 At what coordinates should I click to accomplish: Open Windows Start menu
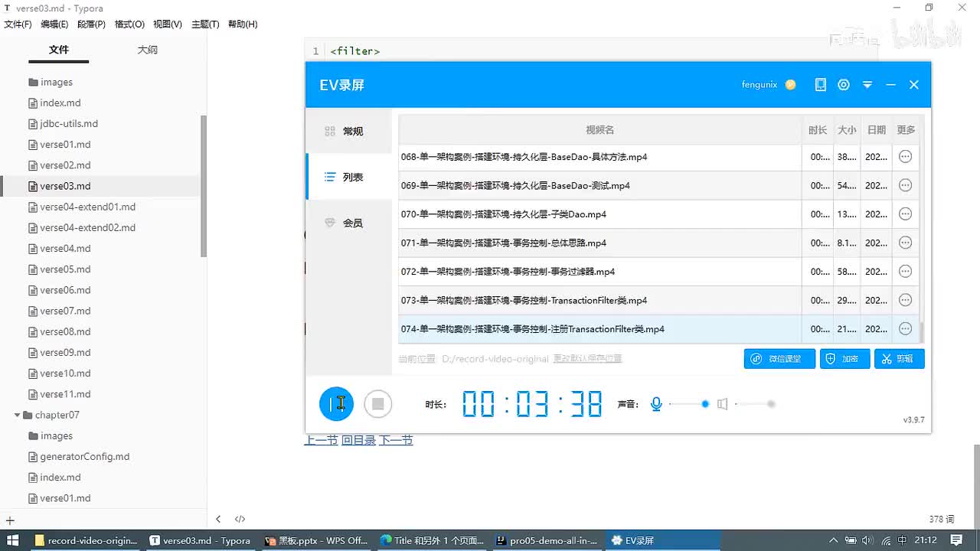click(14, 540)
